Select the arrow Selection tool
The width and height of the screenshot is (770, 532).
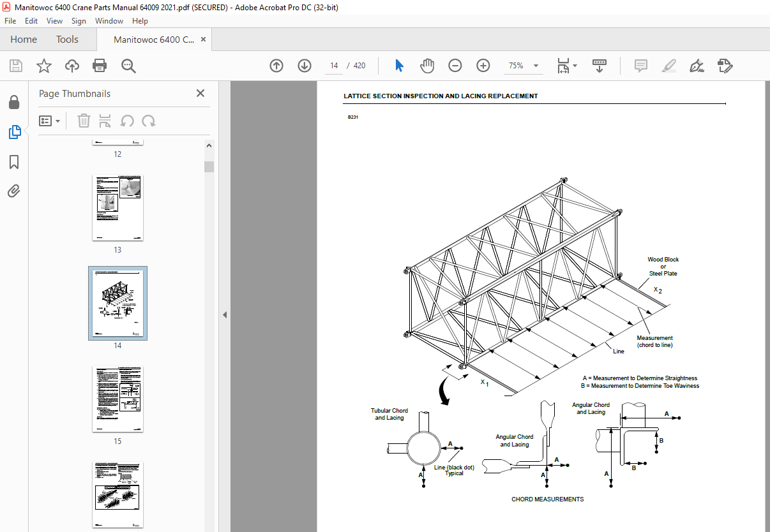click(x=400, y=66)
